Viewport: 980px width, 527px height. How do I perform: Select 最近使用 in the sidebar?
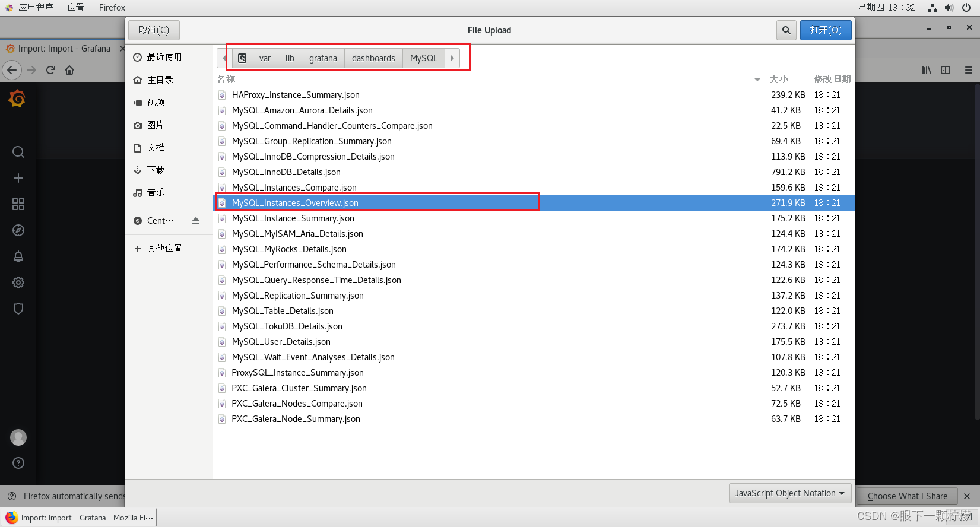169,57
